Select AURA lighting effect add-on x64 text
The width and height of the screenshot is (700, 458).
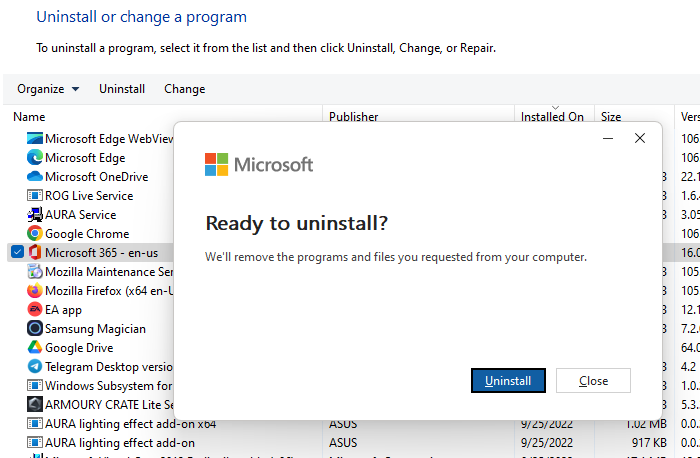[x=130, y=424]
